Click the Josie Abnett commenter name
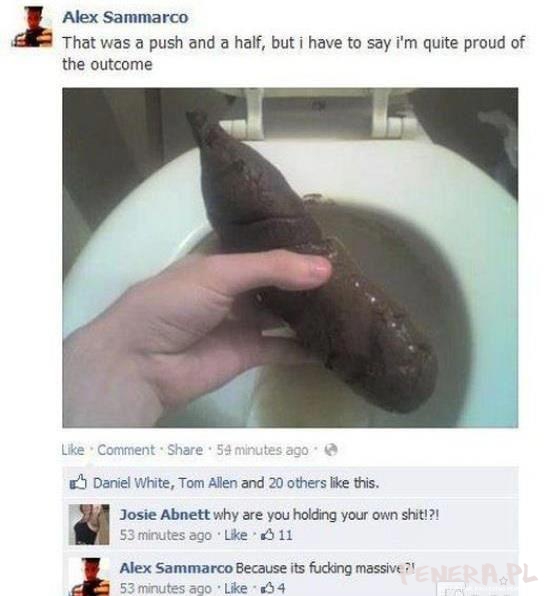This screenshot has height=596, width=550. [x=165, y=515]
